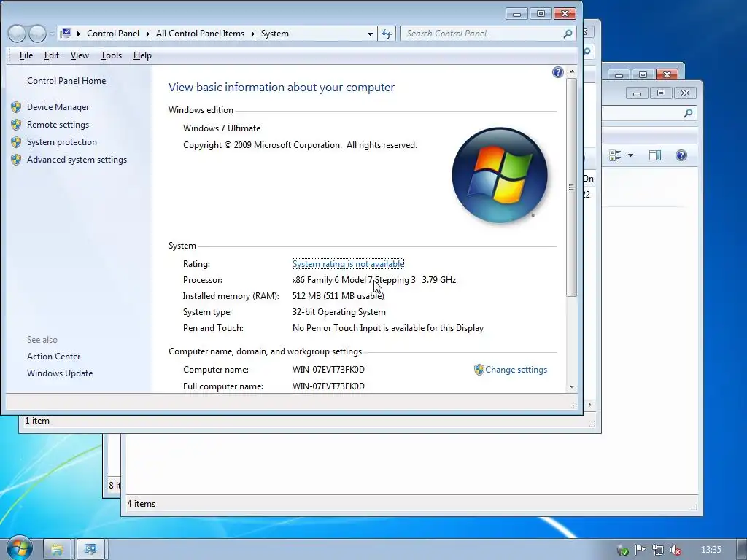Open System protection settings

click(x=61, y=142)
